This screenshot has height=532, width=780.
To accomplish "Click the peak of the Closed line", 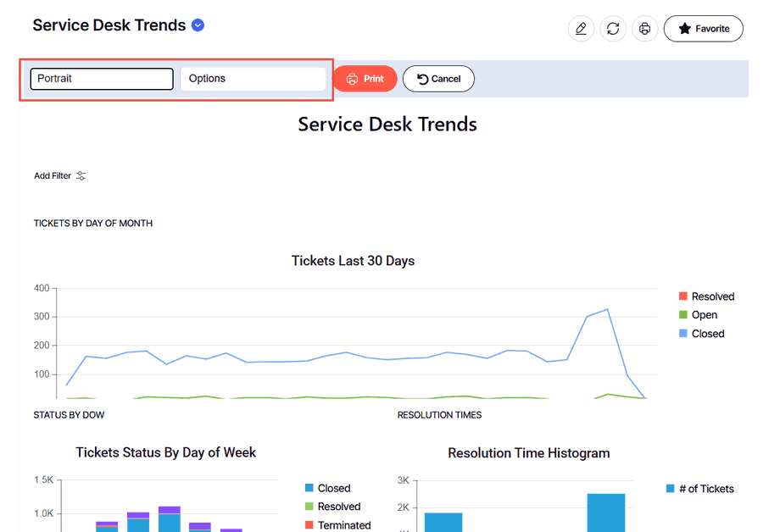I will click(x=607, y=309).
